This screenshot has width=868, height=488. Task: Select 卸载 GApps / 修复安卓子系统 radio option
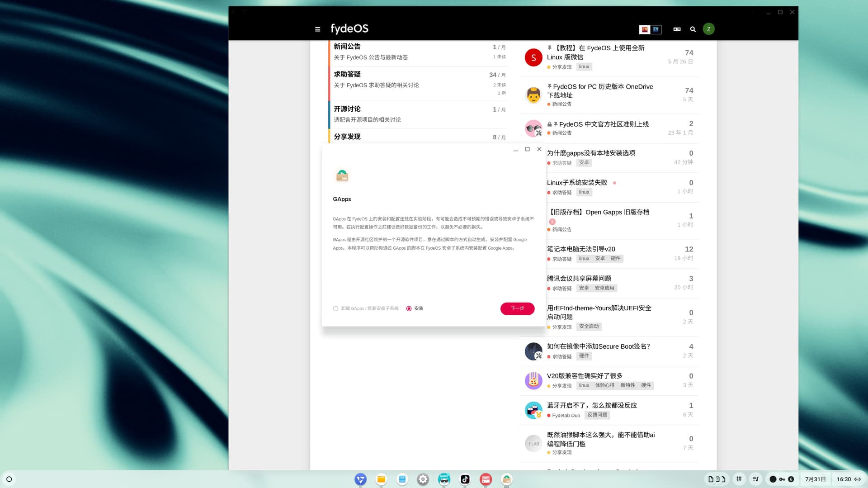[335, 308]
